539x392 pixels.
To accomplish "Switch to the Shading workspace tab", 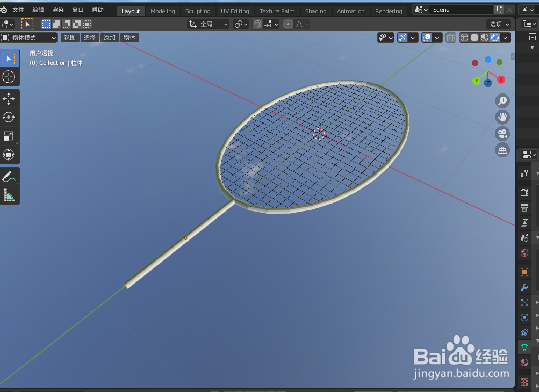I will (x=315, y=11).
